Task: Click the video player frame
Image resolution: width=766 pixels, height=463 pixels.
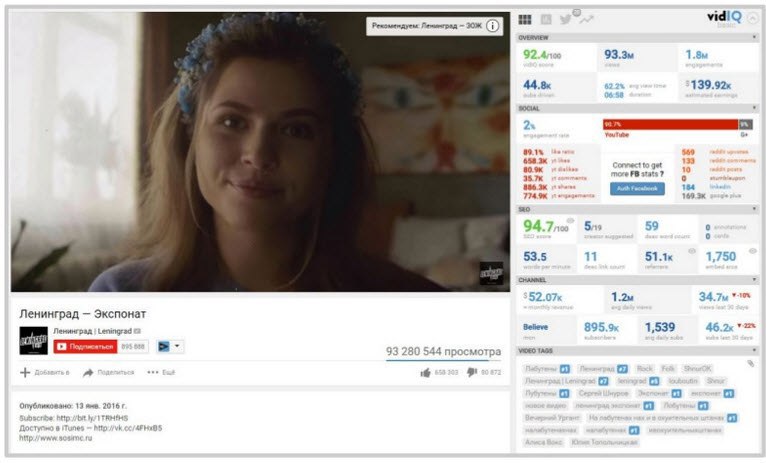Action: pyautogui.click(x=260, y=152)
